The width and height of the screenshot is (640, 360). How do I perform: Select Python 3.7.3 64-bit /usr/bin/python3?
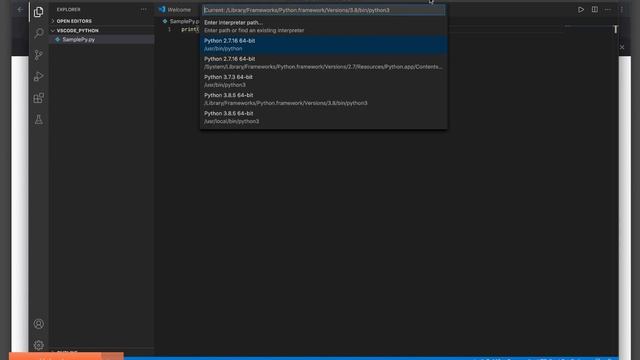pos(324,81)
